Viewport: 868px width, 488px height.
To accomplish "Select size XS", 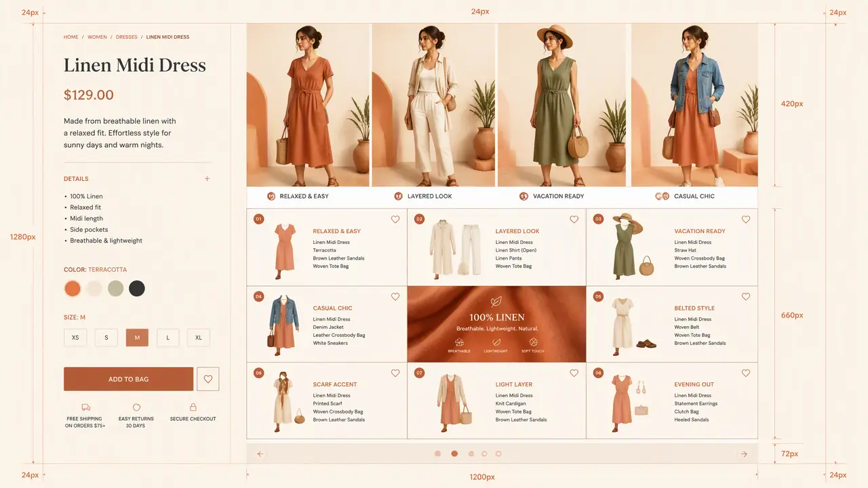I will point(75,338).
